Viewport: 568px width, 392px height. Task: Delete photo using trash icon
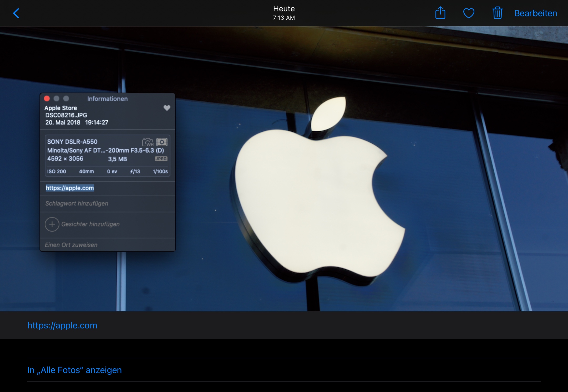pos(497,13)
